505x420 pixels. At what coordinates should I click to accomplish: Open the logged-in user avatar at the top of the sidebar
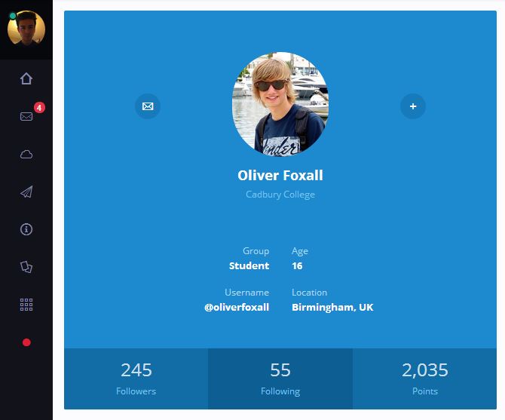26,28
